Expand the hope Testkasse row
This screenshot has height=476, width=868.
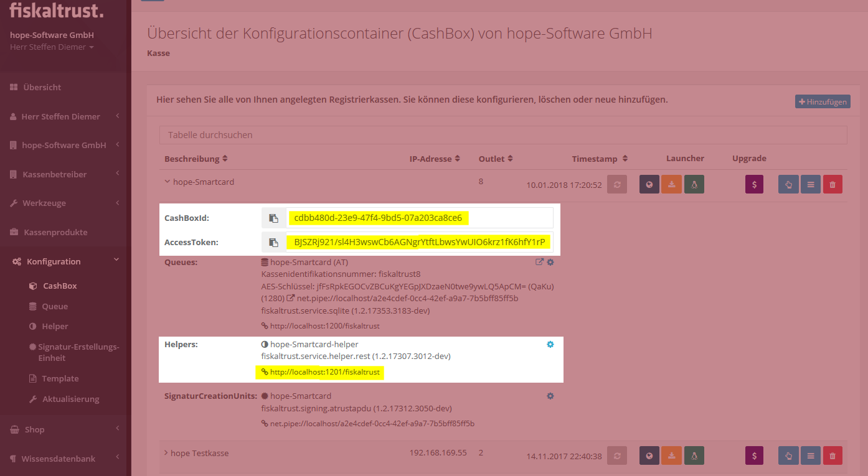coord(166,453)
